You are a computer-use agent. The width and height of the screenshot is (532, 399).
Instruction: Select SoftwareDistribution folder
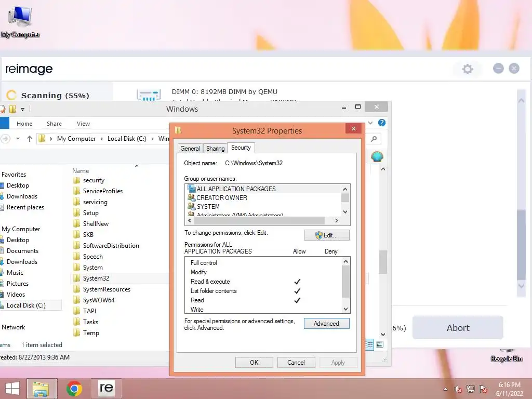coord(111,246)
